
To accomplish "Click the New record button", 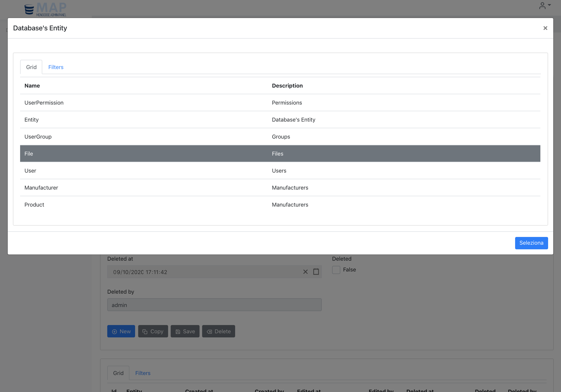I will point(121,331).
